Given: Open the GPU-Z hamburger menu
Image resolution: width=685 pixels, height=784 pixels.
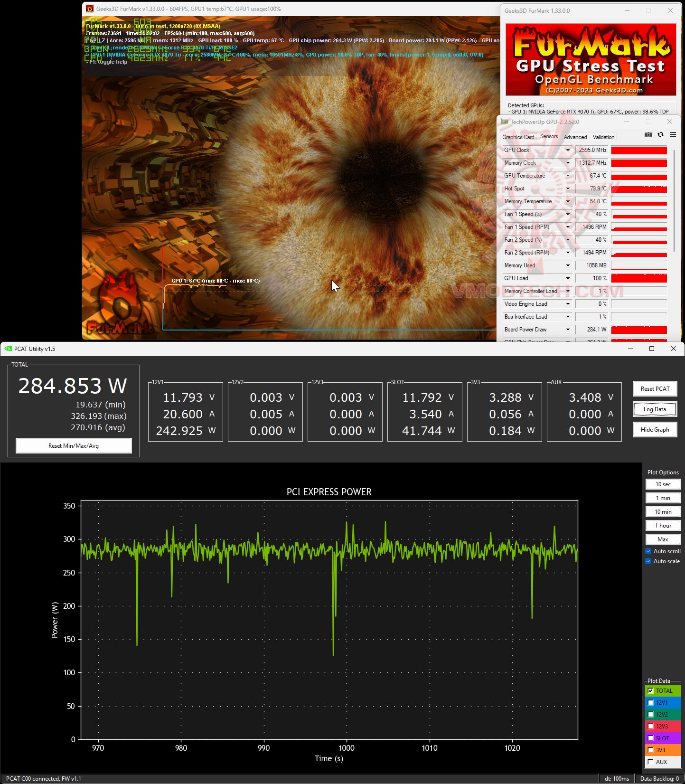Looking at the screenshot, I should (673, 135).
